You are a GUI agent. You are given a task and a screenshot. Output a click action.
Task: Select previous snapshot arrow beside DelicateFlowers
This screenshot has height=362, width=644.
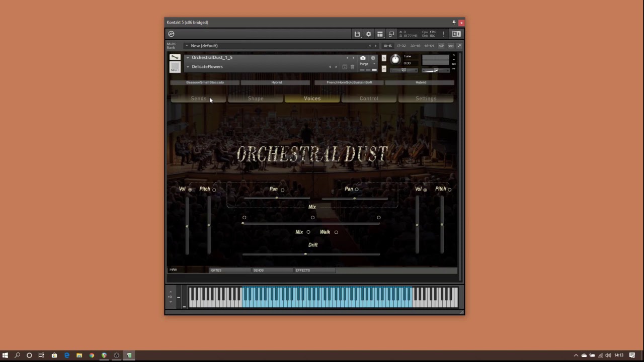coord(330,67)
